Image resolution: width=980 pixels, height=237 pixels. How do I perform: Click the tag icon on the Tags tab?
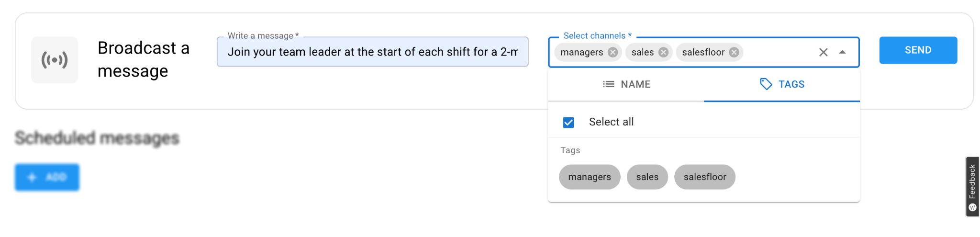pos(766,84)
